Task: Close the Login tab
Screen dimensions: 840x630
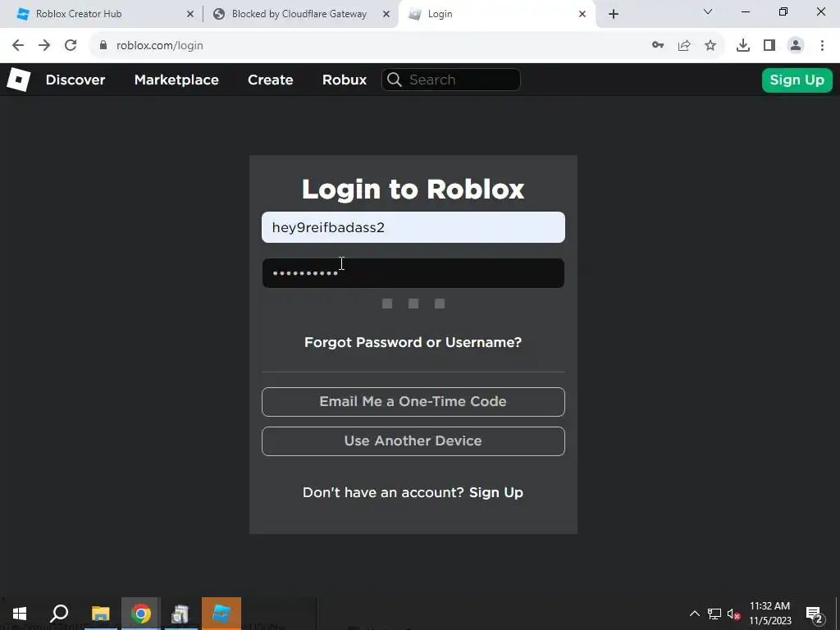Action: tap(582, 14)
